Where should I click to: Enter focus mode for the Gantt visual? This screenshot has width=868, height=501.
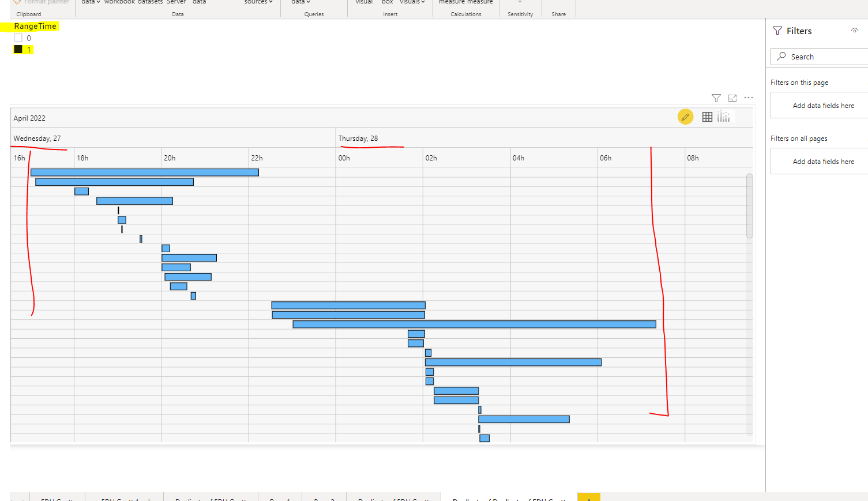click(732, 98)
